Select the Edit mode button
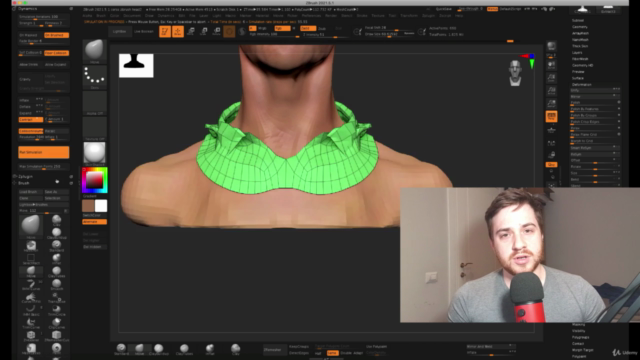Viewport: 640px width, 360px height. point(165,31)
